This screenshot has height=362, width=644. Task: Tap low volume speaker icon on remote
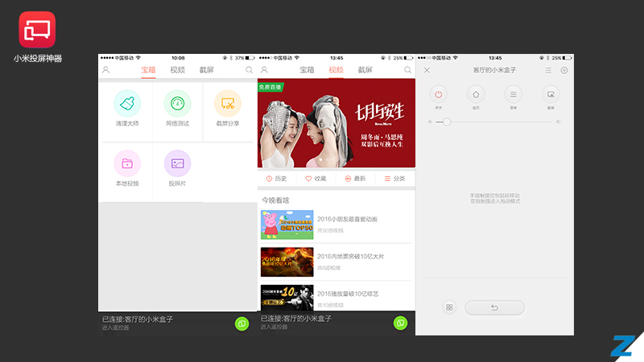(430, 122)
